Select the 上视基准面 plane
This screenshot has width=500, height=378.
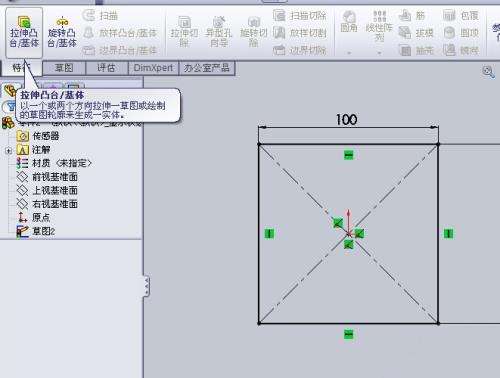click(47, 190)
